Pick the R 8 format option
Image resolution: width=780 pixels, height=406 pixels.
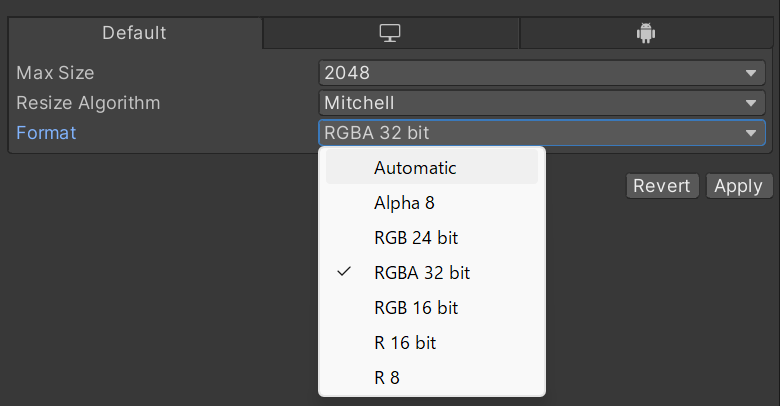click(x=387, y=377)
